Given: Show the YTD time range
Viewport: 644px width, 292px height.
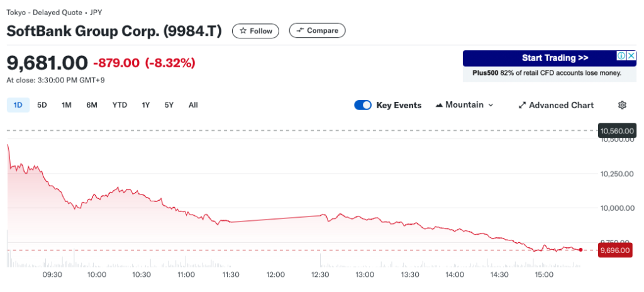Looking at the screenshot, I should [x=119, y=105].
